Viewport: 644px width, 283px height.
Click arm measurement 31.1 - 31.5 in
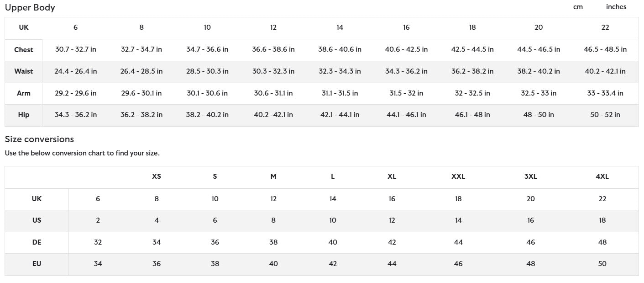click(340, 93)
